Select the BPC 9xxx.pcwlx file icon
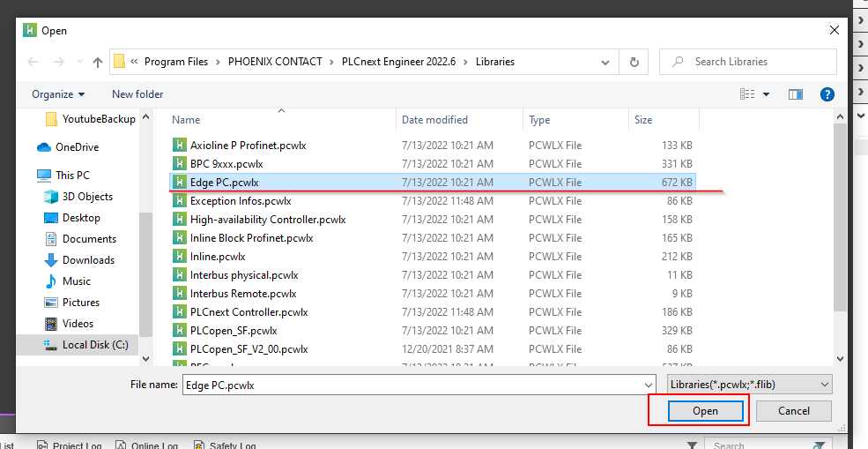Screen dimensions: 868x449 179,163
